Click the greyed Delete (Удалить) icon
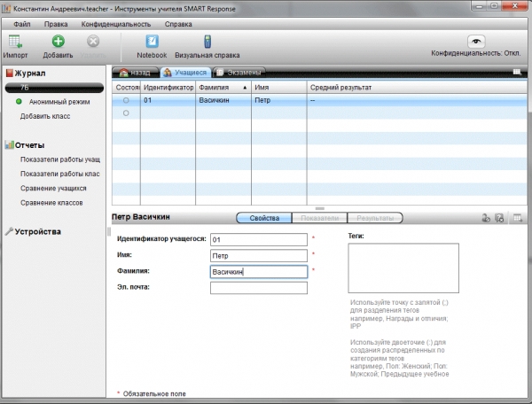 tap(92, 42)
